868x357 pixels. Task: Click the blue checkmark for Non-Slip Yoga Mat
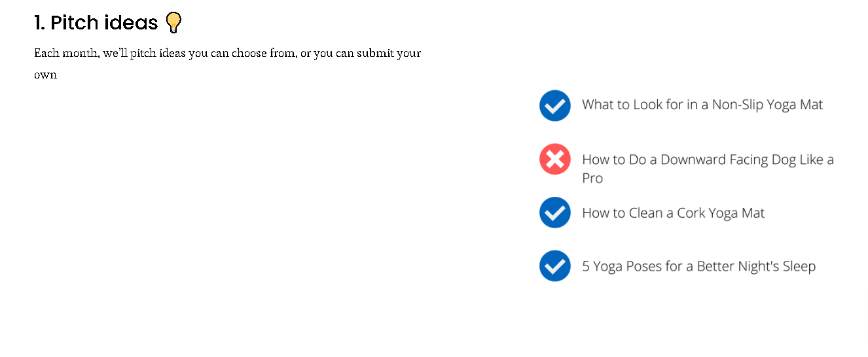tap(555, 106)
